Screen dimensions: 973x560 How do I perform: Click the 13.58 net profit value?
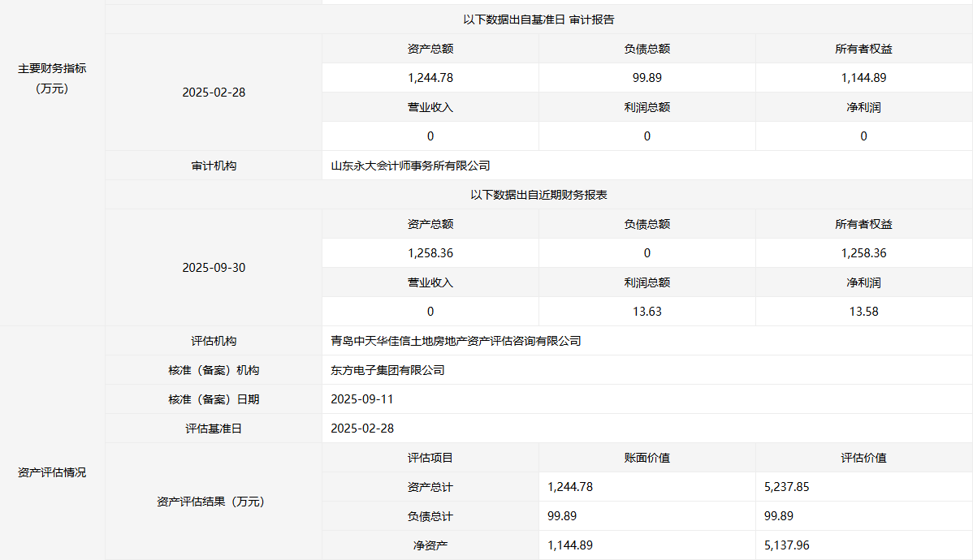pyautogui.click(x=863, y=312)
